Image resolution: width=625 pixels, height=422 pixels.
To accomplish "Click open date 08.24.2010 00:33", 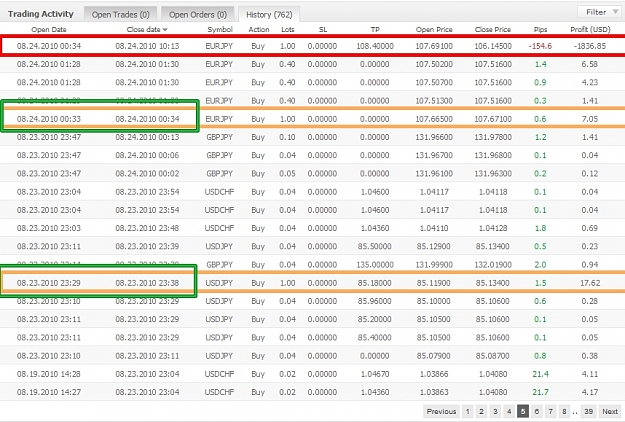I will (x=49, y=119).
